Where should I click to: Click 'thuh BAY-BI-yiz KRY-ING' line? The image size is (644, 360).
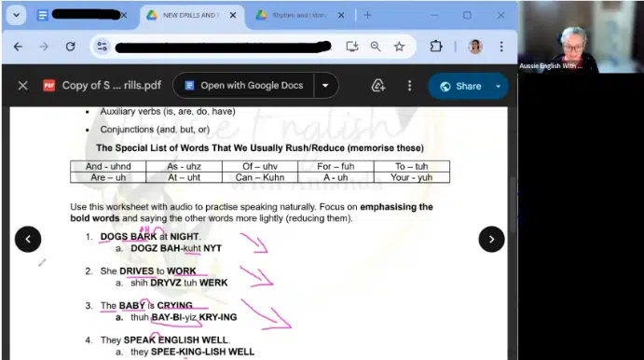[184, 317]
